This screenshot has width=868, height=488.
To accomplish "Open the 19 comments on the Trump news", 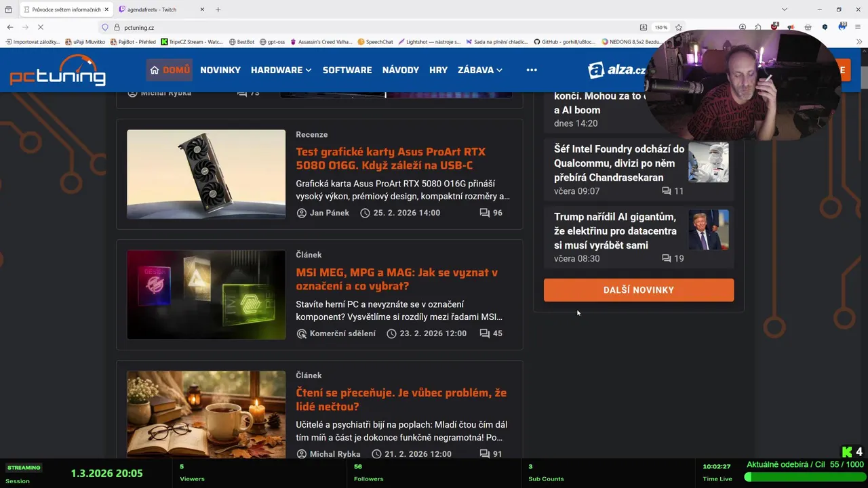I will click(x=673, y=259).
